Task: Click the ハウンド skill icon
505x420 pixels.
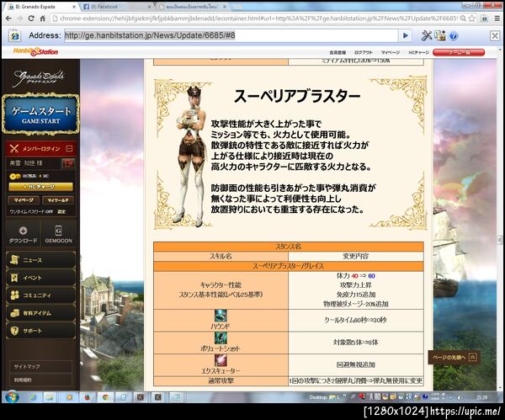Action: click(221, 316)
